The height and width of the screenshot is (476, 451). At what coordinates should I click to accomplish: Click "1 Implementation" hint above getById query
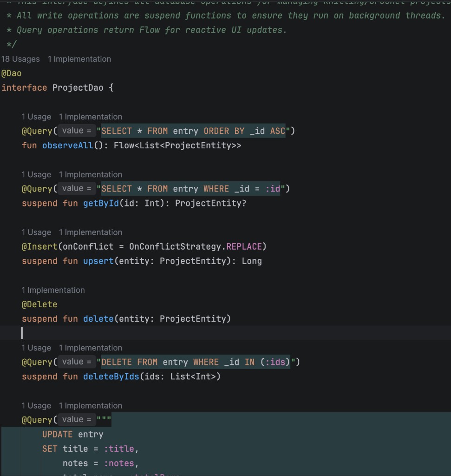[91, 175]
